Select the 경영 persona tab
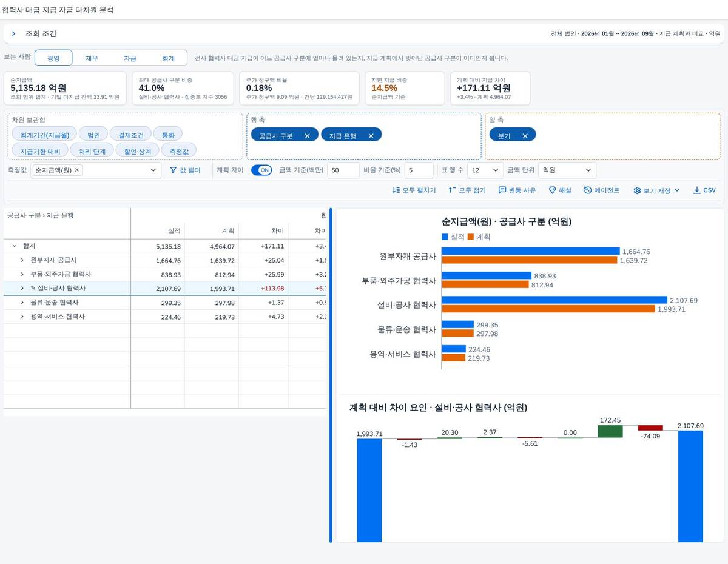Screen dimensions: 728x564 coord(53,58)
